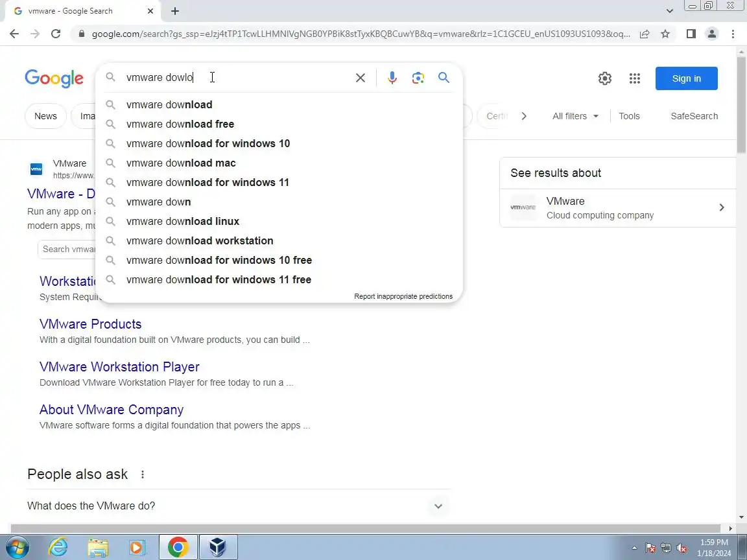Open the More options dots beside People also ask
Screen dimensions: 747x560
(143, 474)
